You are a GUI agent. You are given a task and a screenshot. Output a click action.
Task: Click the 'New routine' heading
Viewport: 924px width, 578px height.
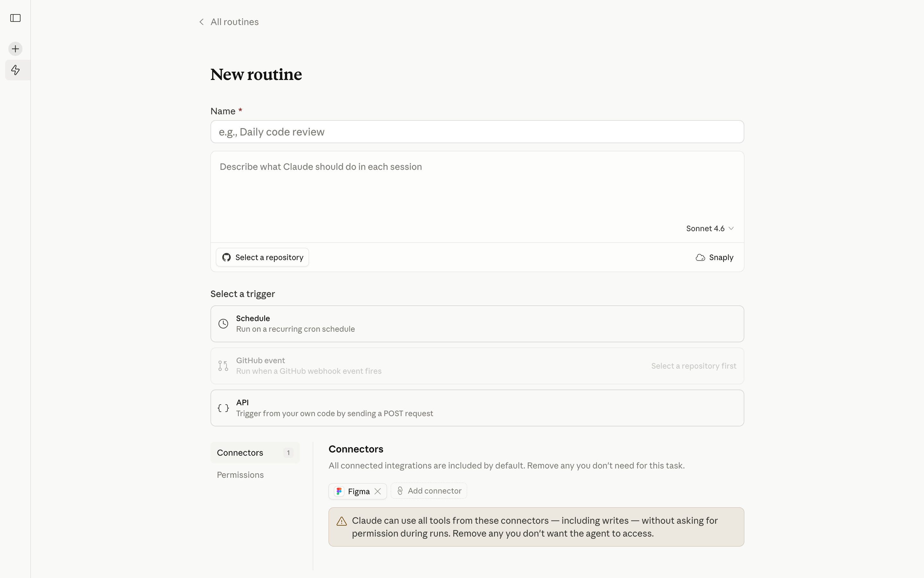[x=256, y=74]
